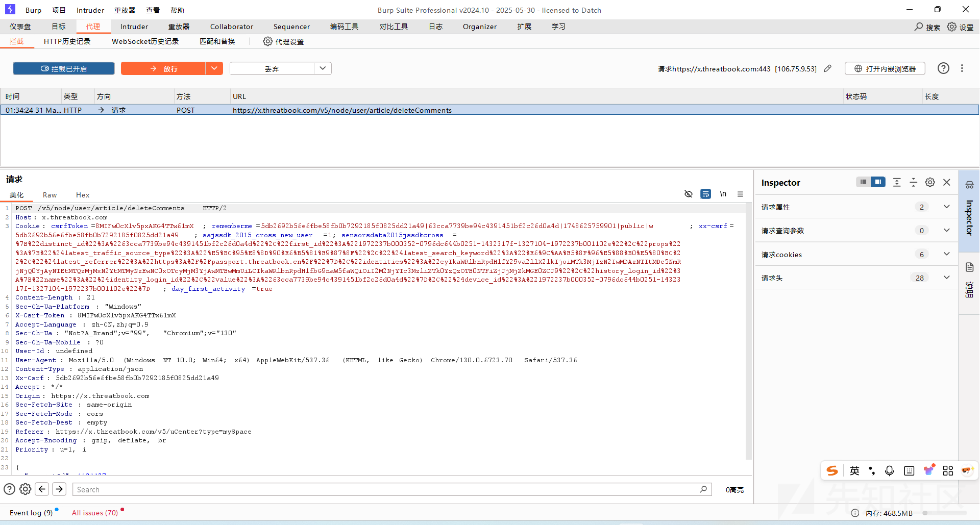This screenshot has height=525, width=980.
Task: Select Inspector two-column layout icon
Action: (x=878, y=182)
